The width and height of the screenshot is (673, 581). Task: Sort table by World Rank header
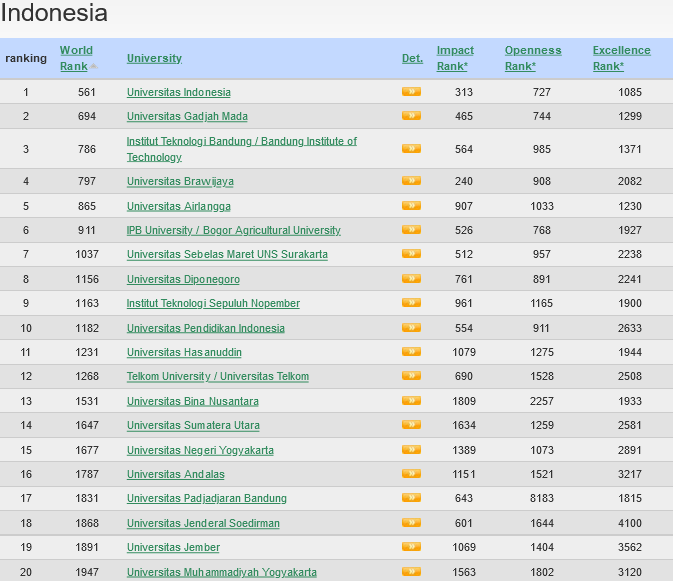tap(76, 58)
